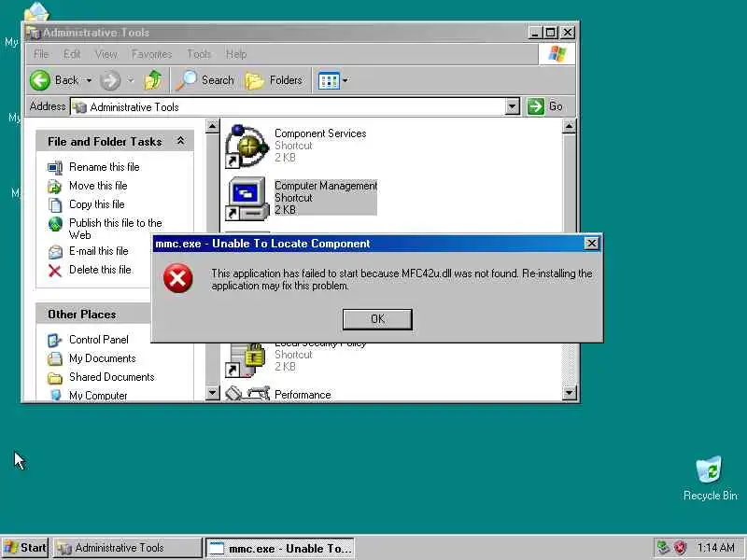Choose Copy this file

[97, 204]
